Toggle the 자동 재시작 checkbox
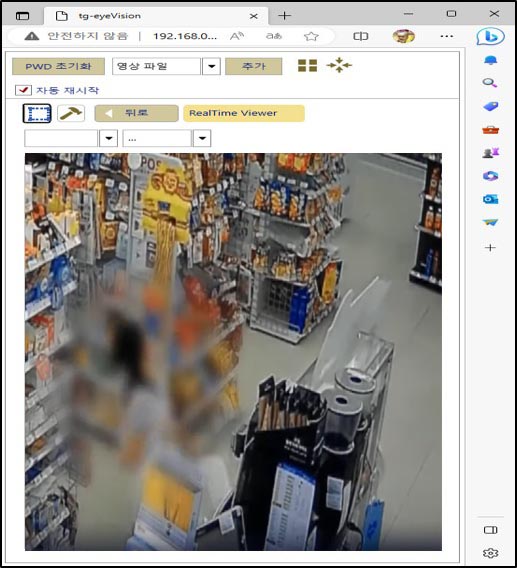This screenshot has width=517, height=568. [23, 90]
